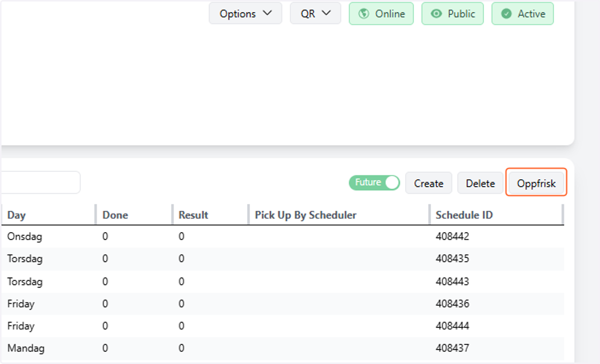This screenshot has height=364, width=600.
Task: Switch off the Future toggle
Action: click(x=374, y=183)
